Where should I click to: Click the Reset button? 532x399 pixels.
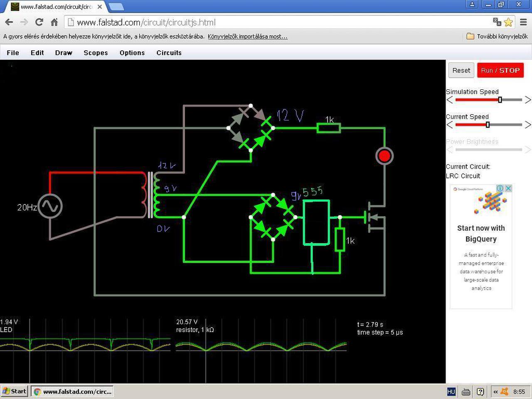[x=461, y=70]
